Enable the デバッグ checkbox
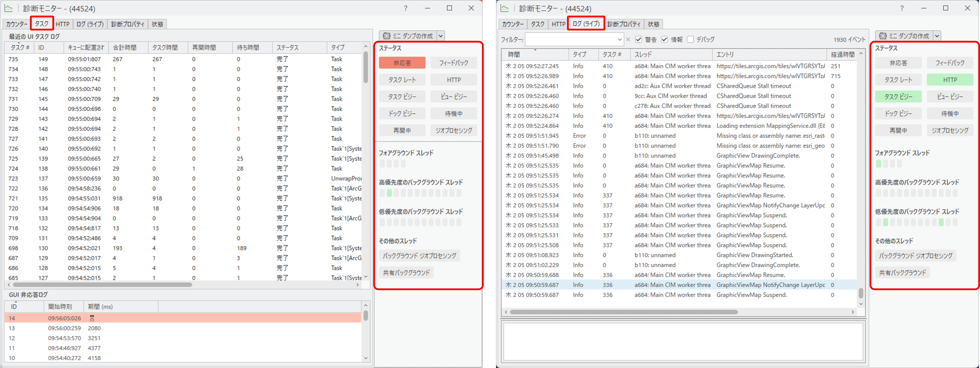 [691, 39]
